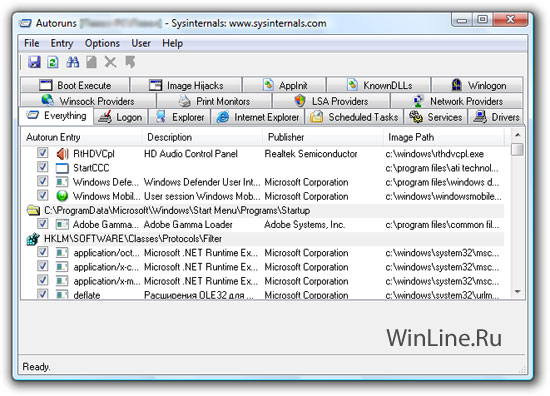Click the scrollbar up arrow
The image size is (550, 396).
[x=517, y=135]
